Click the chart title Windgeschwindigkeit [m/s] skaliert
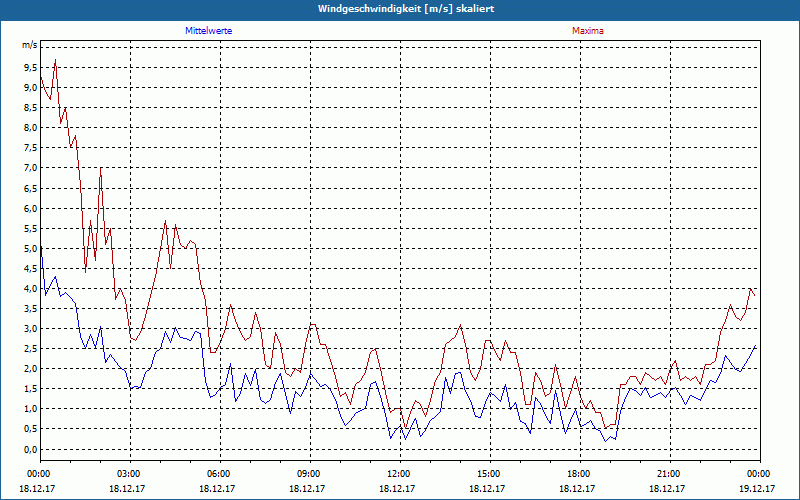 click(406, 9)
